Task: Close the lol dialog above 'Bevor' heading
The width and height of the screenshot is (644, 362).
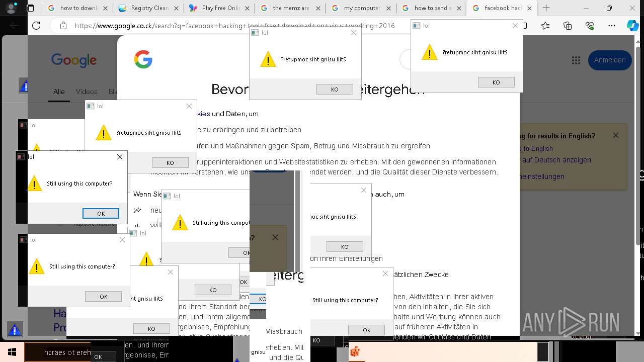Action: pos(353,33)
